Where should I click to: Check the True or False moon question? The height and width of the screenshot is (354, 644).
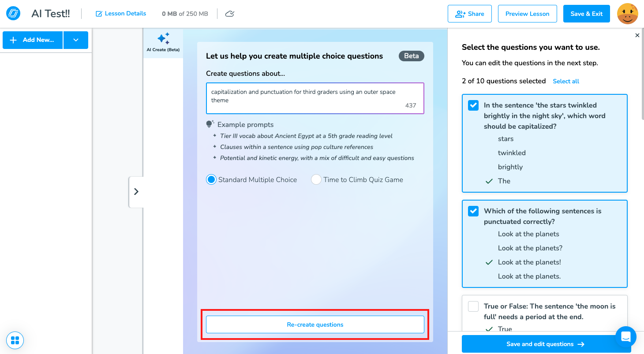(473, 306)
